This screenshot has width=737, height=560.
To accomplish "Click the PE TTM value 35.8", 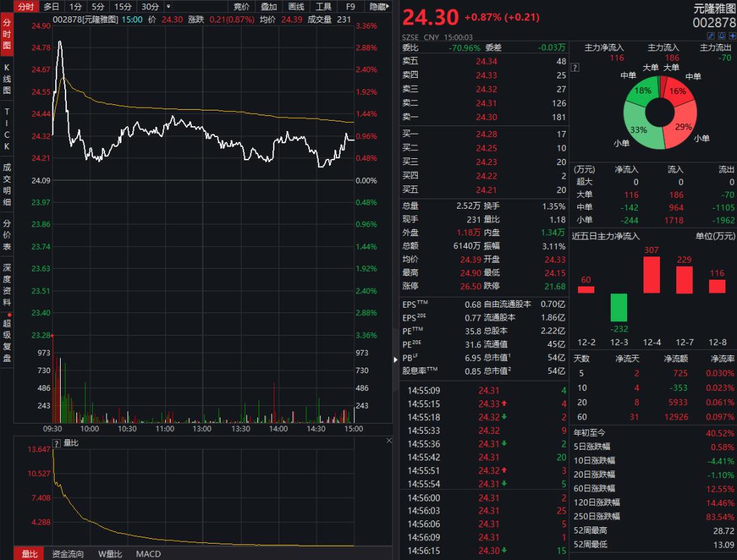I will point(473,331).
